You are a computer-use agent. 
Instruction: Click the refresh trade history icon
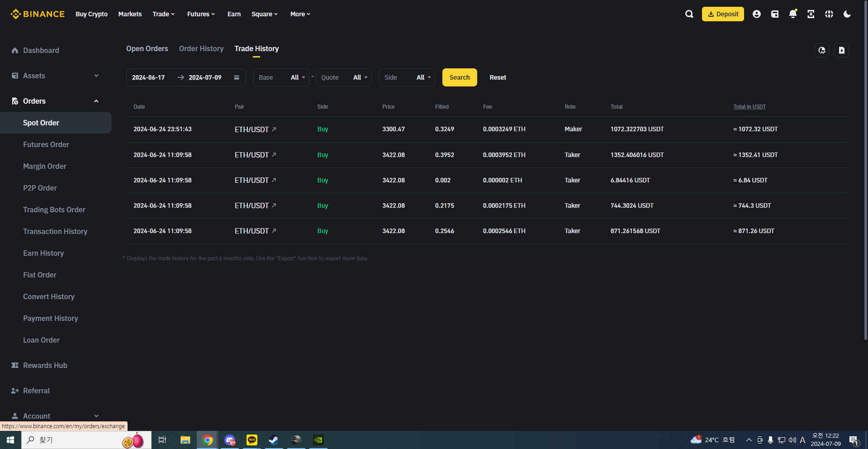point(822,50)
